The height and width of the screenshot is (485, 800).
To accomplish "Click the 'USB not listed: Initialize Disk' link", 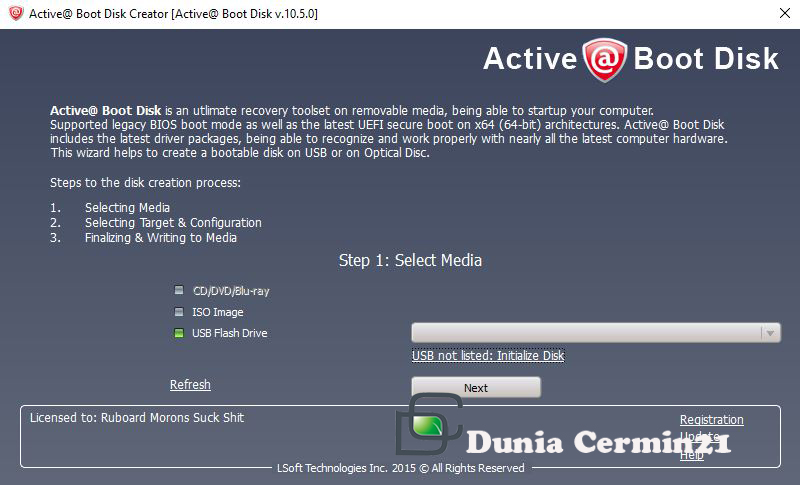I will (x=488, y=355).
